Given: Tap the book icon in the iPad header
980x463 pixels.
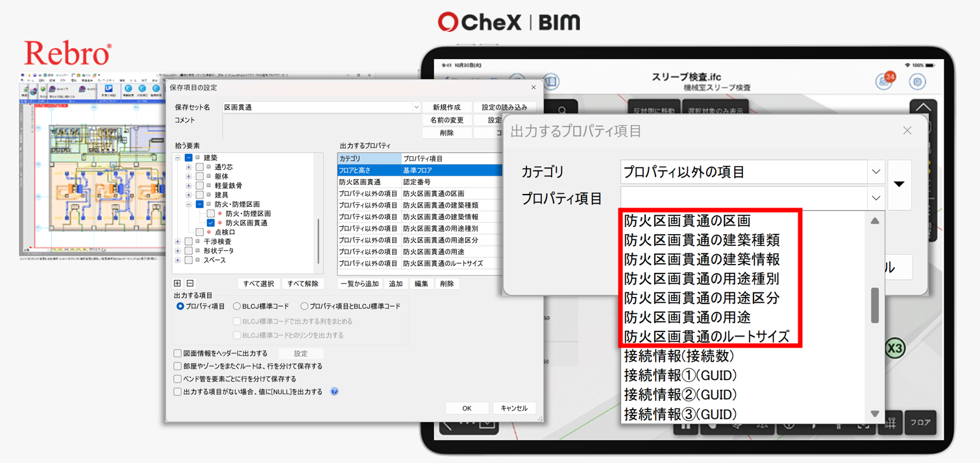Looking at the screenshot, I should click(x=551, y=82).
